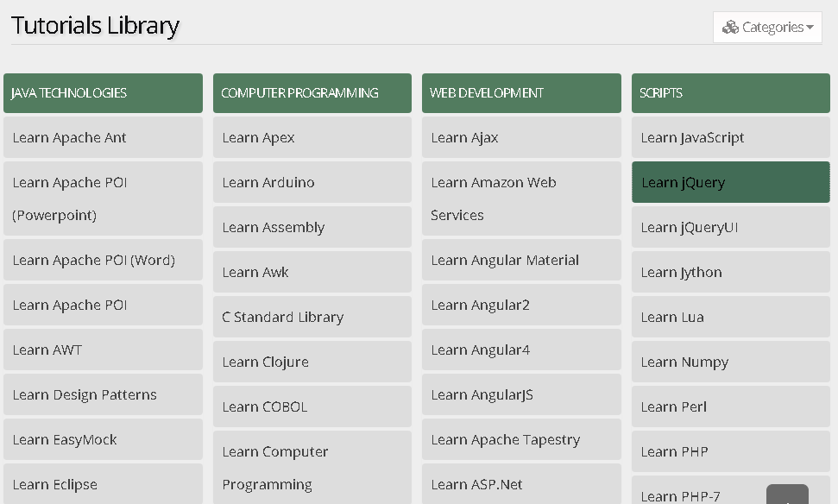The width and height of the screenshot is (838, 504).
Task: Select the Scripts header
Action: click(731, 93)
